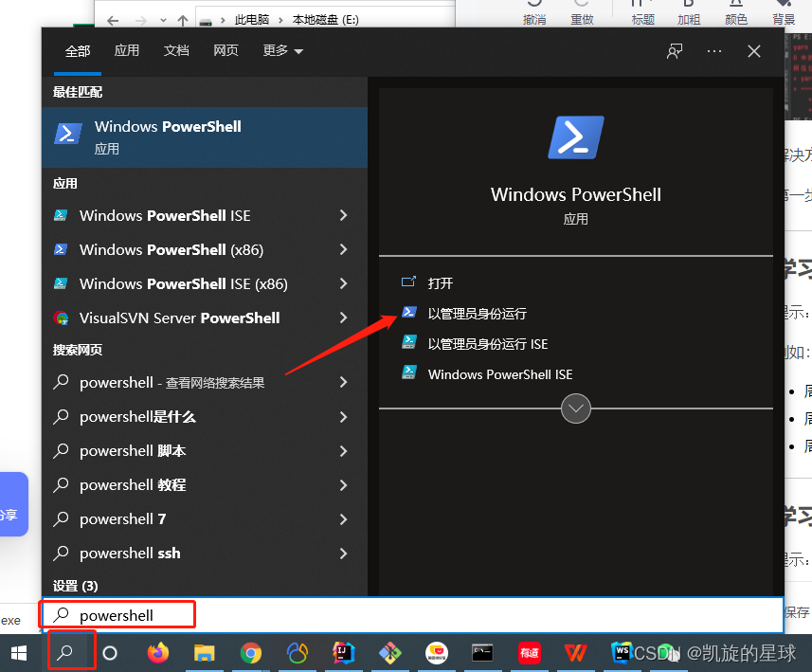Click the feedback person icon in search header

675,51
